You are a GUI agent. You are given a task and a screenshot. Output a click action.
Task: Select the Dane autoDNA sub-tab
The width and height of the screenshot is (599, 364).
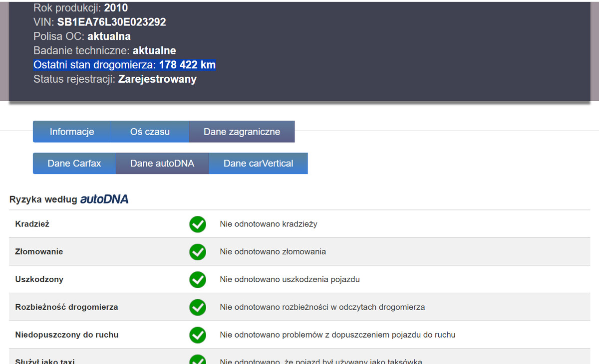(x=162, y=164)
